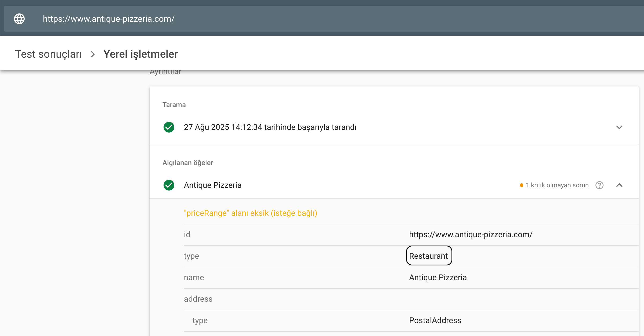Click the breadcrumb chevron separator

[x=93, y=54]
